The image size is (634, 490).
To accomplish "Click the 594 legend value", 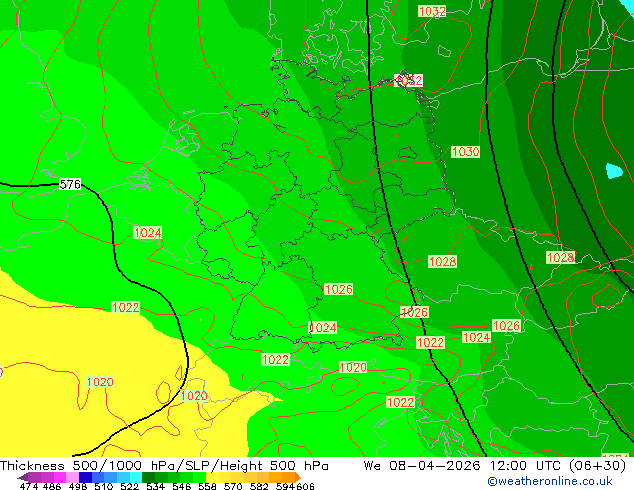I will point(285,486).
